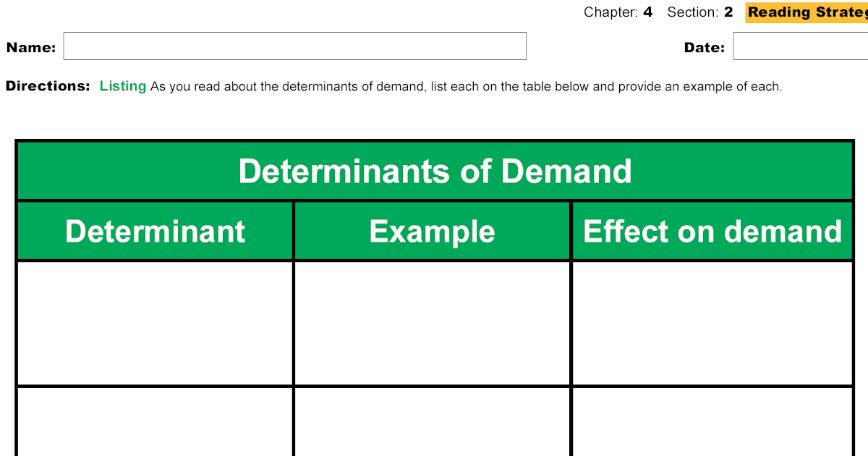Click the 'Effect on demand' column header
The image size is (868, 456).
tap(712, 232)
